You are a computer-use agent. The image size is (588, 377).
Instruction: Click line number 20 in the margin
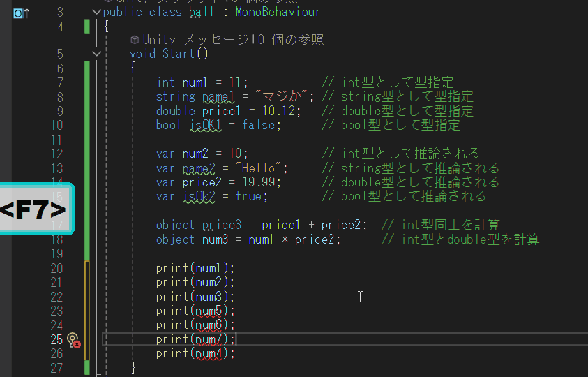coord(56,268)
